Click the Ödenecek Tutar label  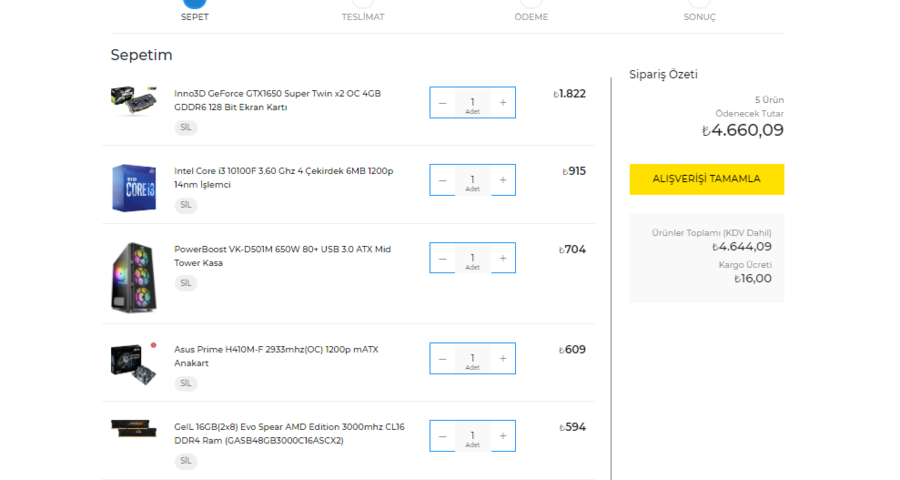pyautogui.click(x=750, y=114)
